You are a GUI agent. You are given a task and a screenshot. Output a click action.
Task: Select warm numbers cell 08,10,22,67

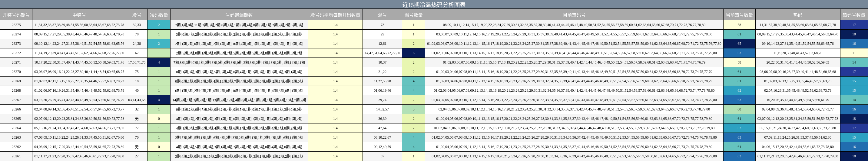coord(382,137)
